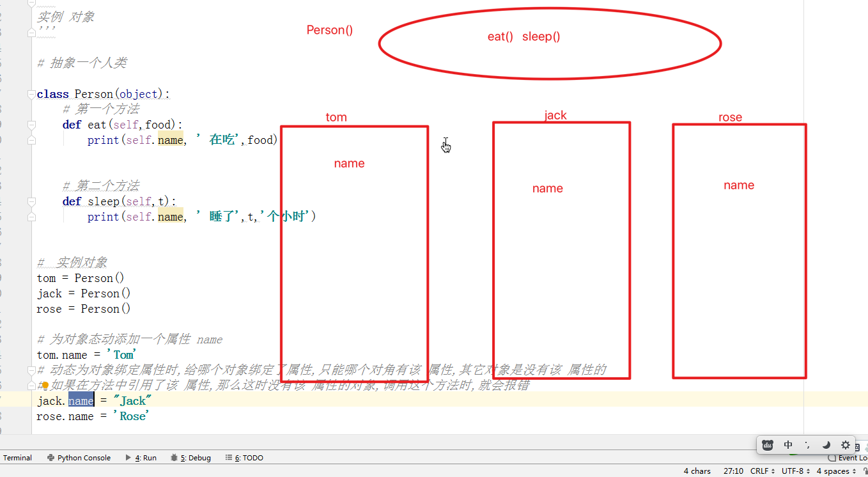Viewport: 868px width, 477px height.
Task: Collapse the class Person code block
Action: pyautogui.click(x=31, y=95)
